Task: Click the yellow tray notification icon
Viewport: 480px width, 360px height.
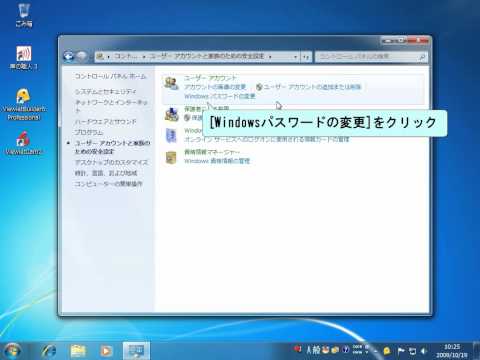Action: 387,350
